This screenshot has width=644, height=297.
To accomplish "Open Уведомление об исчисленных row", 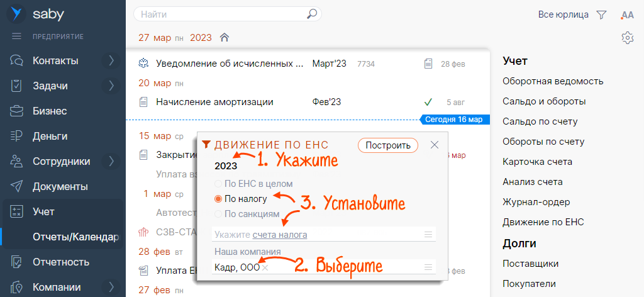I will click(x=307, y=64).
